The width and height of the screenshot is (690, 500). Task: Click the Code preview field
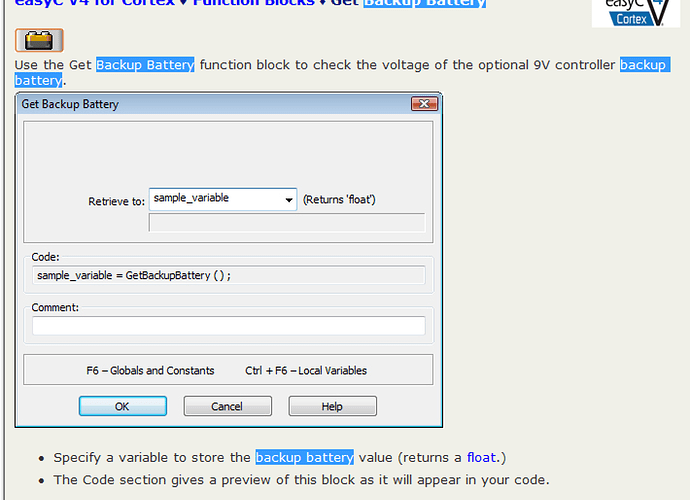[228, 276]
